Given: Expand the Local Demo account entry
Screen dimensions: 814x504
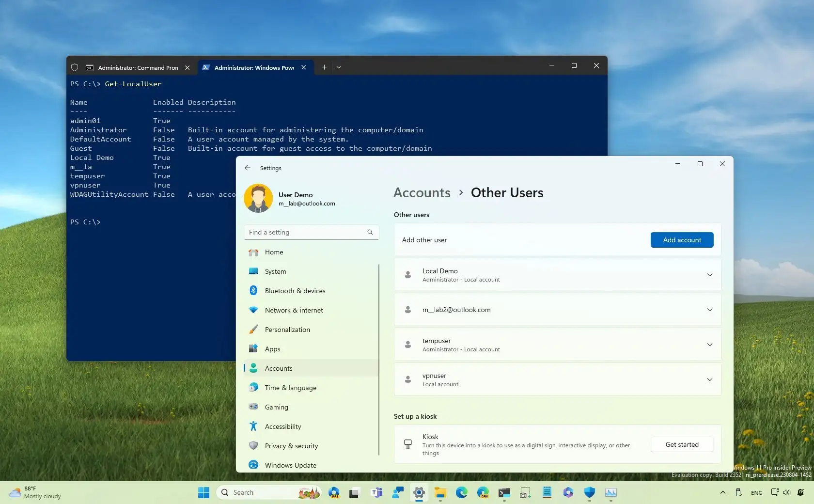Looking at the screenshot, I should 709,275.
